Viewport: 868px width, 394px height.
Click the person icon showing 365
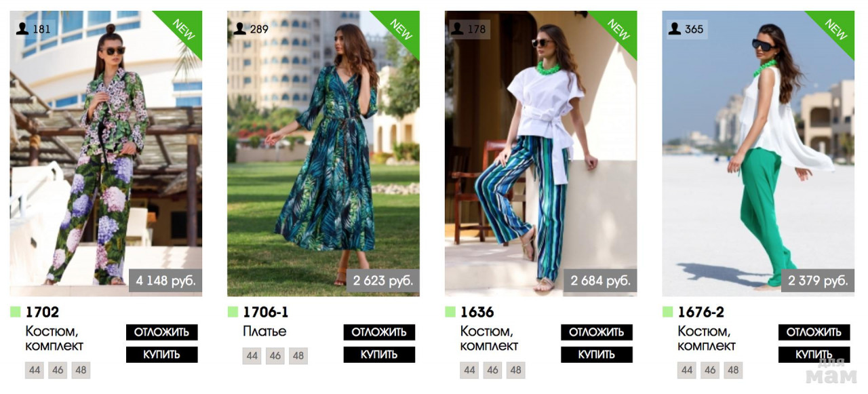[x=675, y=28]
